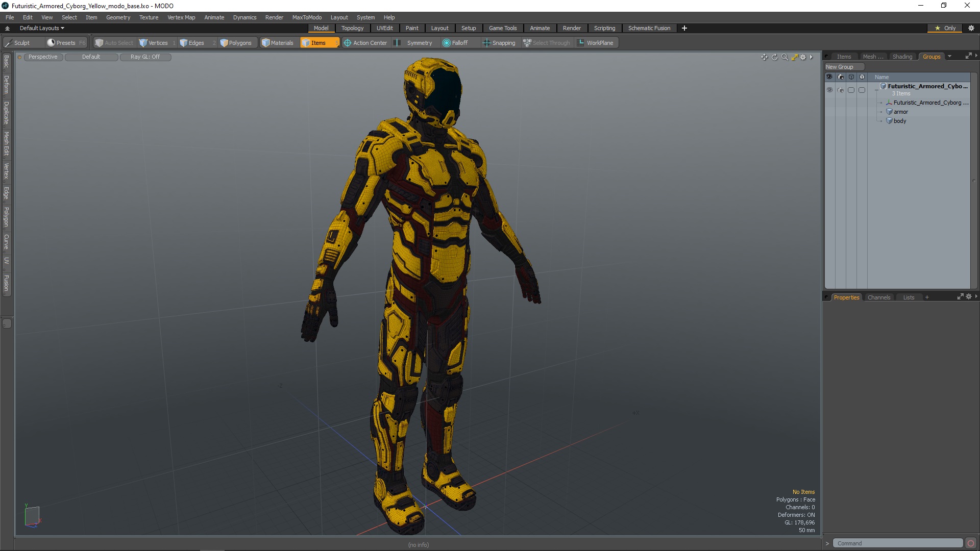Open the Vertex Map menu
The width and height of the screenshot is (980, 551).
click(181, 17)
